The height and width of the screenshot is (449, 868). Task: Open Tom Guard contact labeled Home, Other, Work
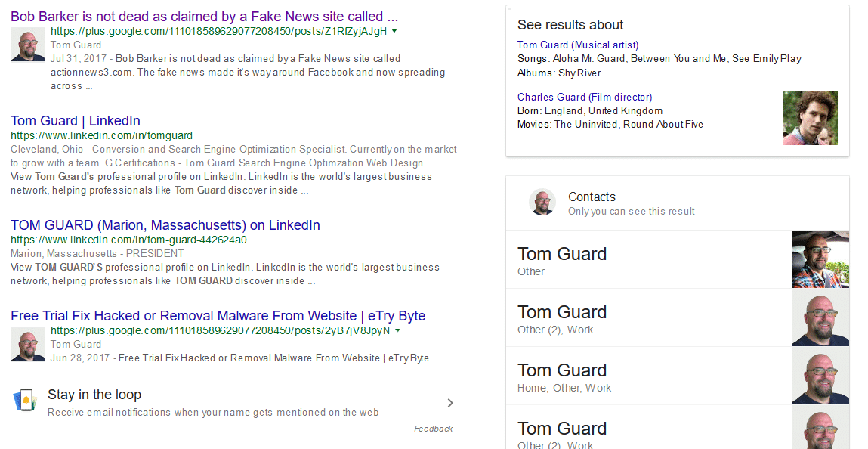click(x=678, y=376)
